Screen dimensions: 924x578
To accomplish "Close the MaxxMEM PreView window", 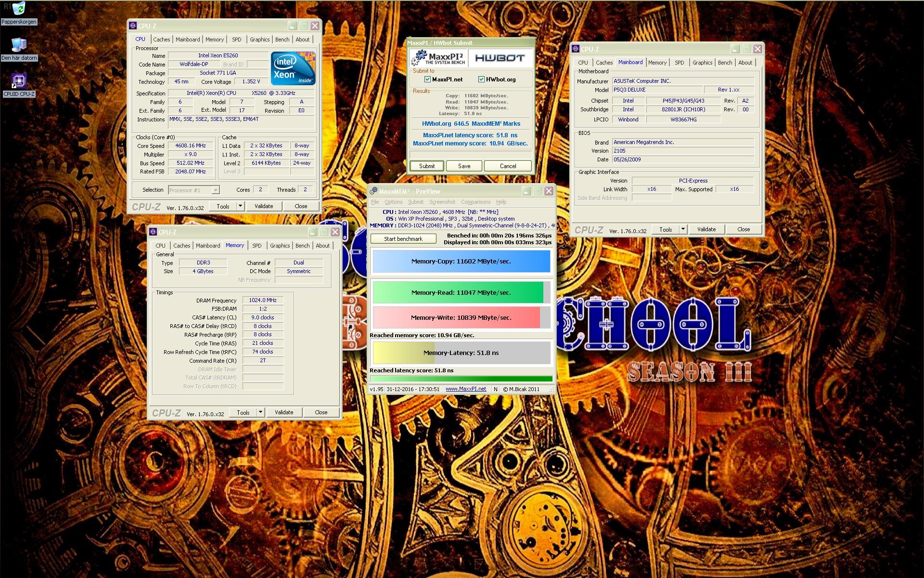I will coord(548,191).
